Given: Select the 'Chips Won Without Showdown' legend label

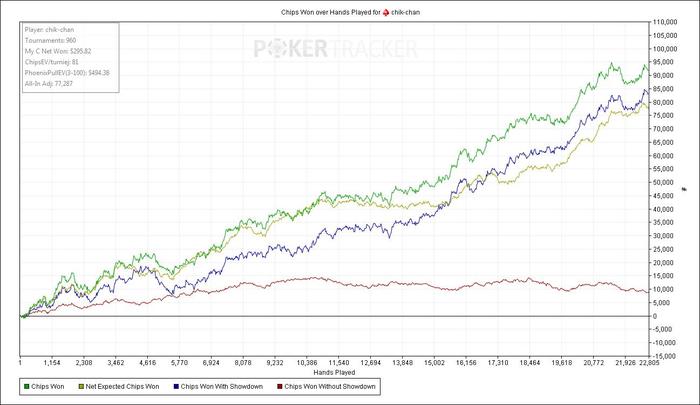Looking at the screenshot, I should click(x=330, y=386).
